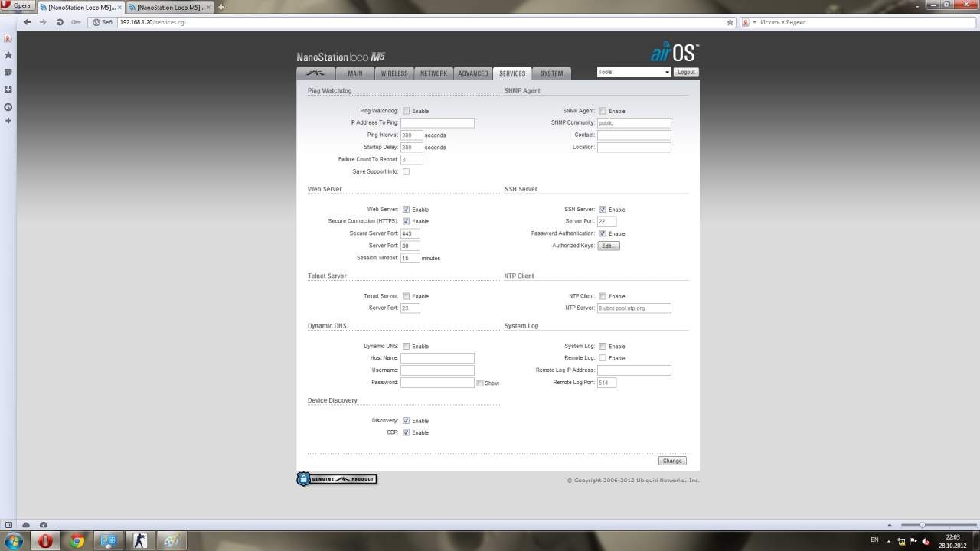Click the EN language indicator

pos(874,540)
